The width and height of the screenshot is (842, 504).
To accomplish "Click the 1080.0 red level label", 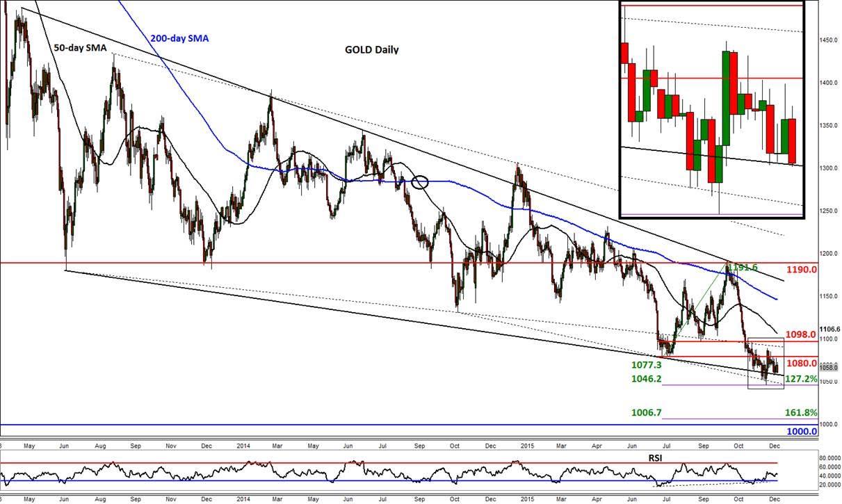I will [x=800, y=363].
